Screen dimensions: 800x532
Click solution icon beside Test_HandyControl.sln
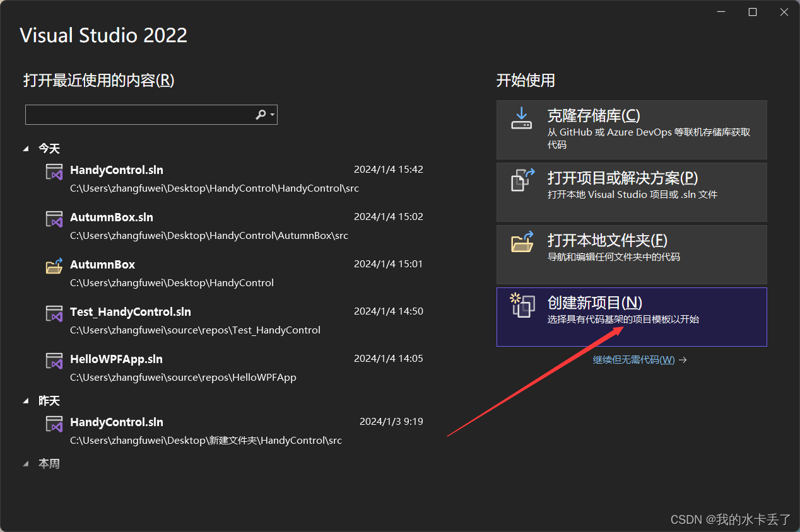[54, 313]
